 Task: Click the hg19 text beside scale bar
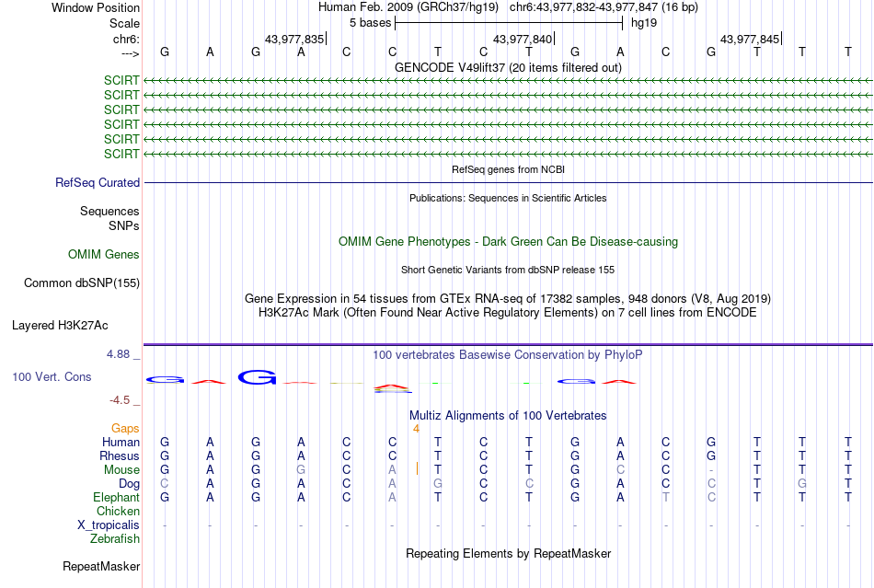(x=644, y=23)
